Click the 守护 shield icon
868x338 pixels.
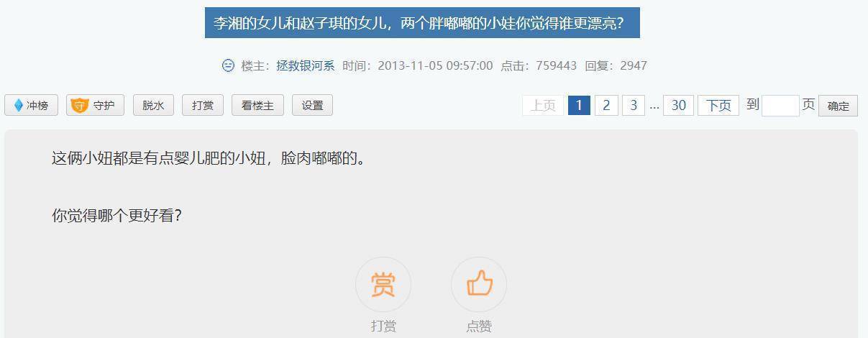[80, 106]
